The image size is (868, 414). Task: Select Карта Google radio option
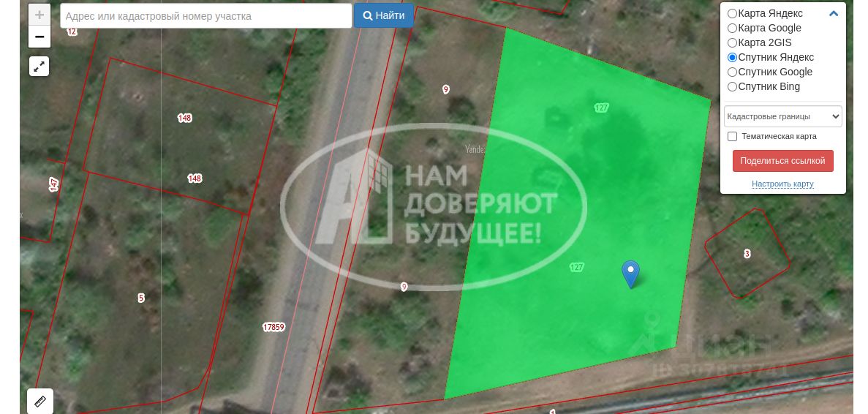[x=732, y=29]
